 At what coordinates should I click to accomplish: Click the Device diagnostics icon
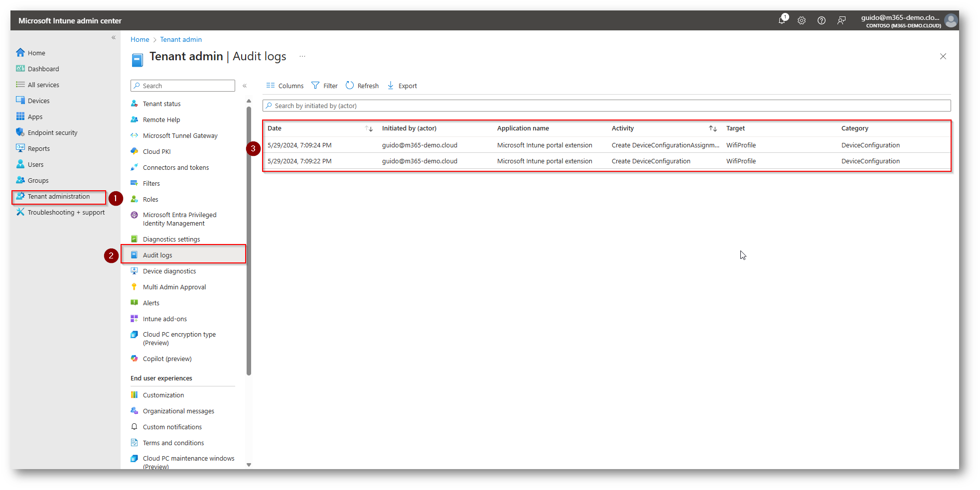(x=134, y=271)
